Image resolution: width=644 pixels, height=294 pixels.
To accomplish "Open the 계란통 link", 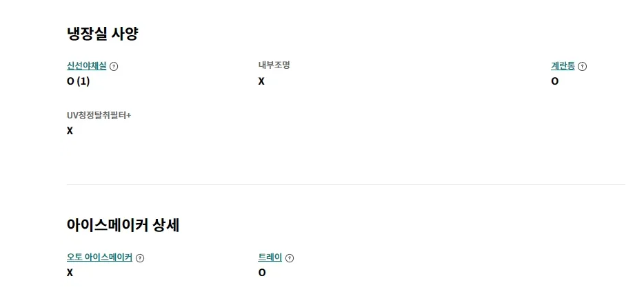I will (x=563, y=66).
